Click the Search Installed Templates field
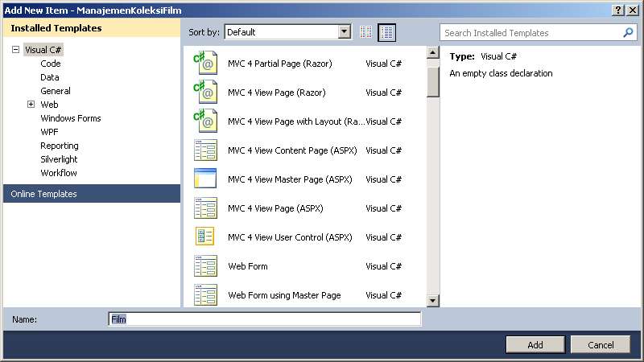The height and width of the screenshot is (362, 644). pyautogui.click(x=531, y=33)
